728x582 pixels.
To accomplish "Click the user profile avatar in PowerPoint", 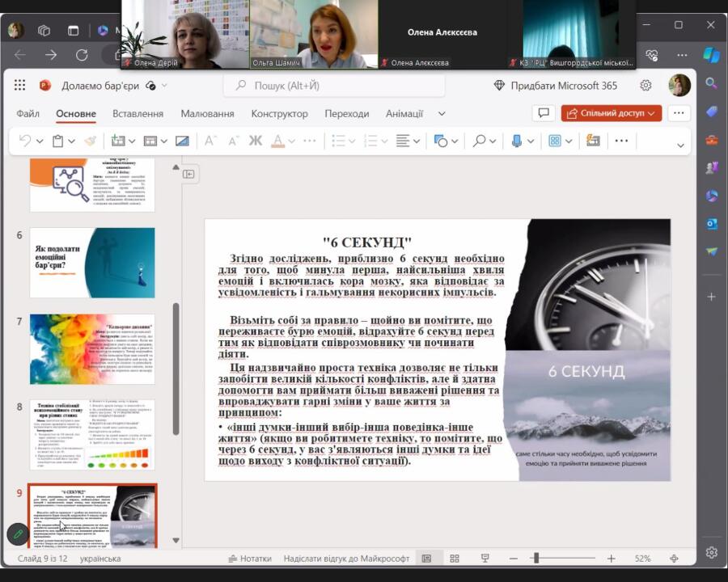I will point(679,86).
